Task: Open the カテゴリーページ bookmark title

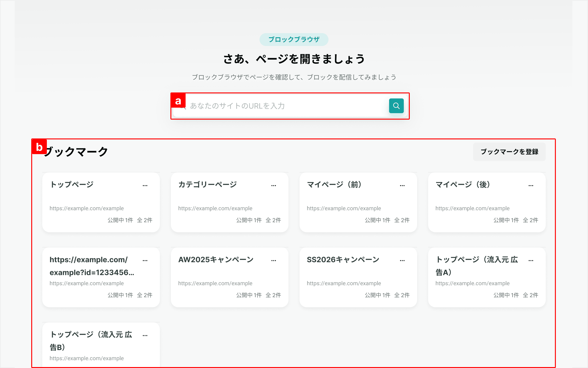Action: point(207,184)
